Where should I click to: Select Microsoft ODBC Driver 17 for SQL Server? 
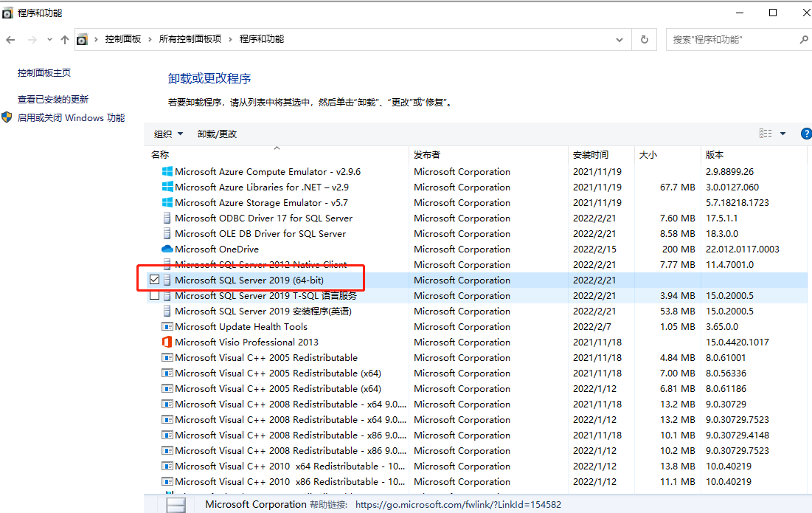click(x=263, y=218)
